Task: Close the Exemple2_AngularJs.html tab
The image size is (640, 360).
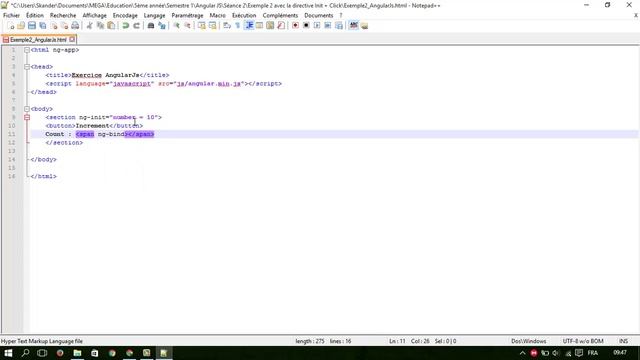Action: point(72,39)
